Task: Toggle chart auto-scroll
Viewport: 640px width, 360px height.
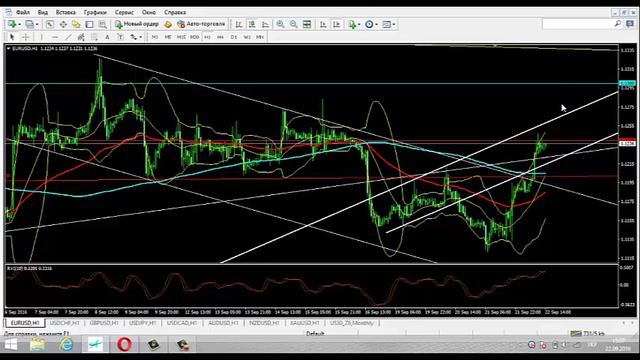Action: click(323, 24)
